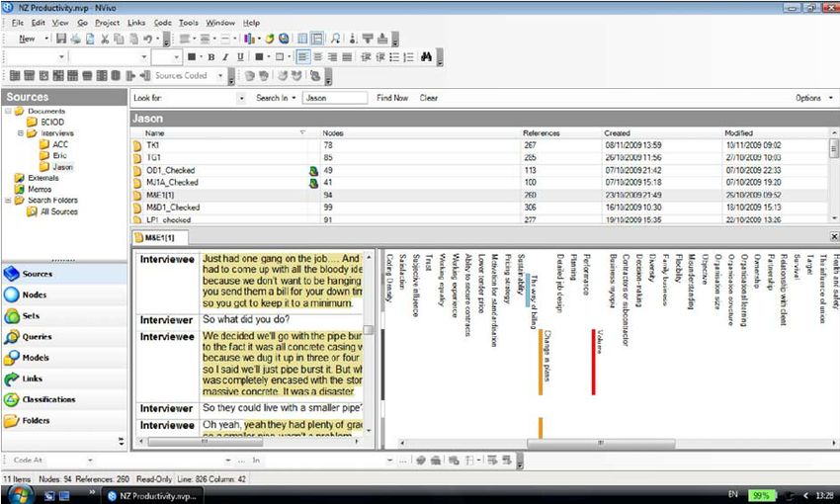Click the binoculars Find icon
The width and height of the screenshot is (840, 504).
tap(427, 56)
